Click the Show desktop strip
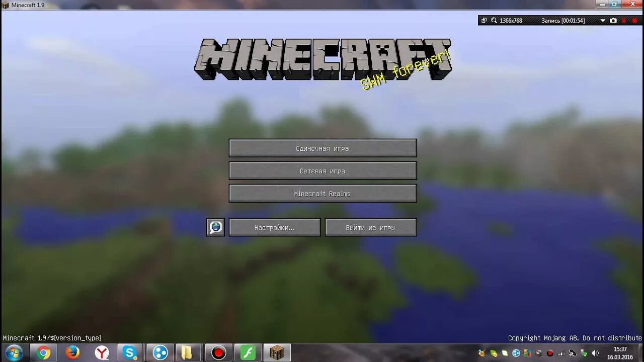This screenshot has height=362, width=644. pyautogui.click(x=640, y=353)
